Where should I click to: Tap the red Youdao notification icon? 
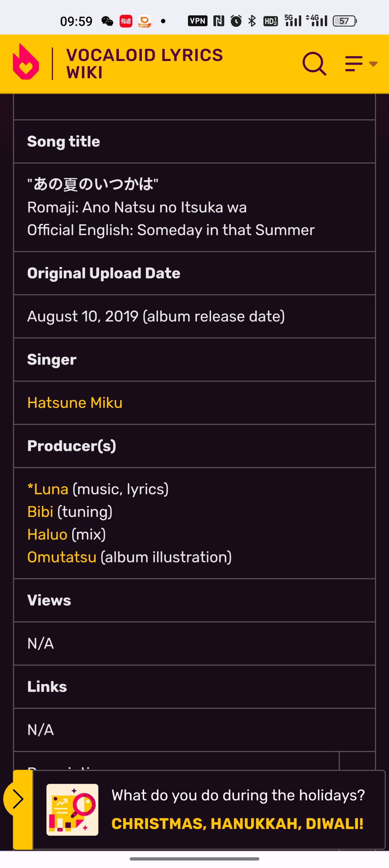[x=126, y=21]
